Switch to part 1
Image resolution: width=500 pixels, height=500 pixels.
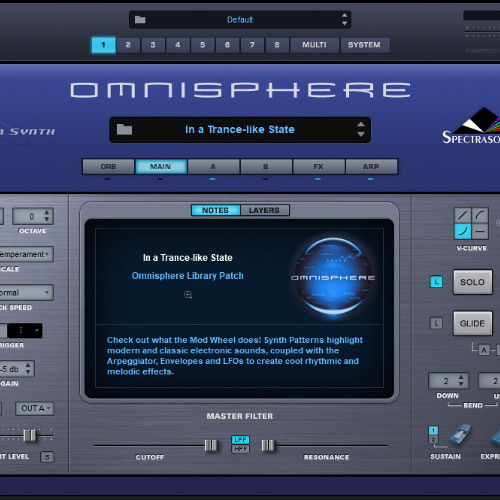[x=103, y=45]
